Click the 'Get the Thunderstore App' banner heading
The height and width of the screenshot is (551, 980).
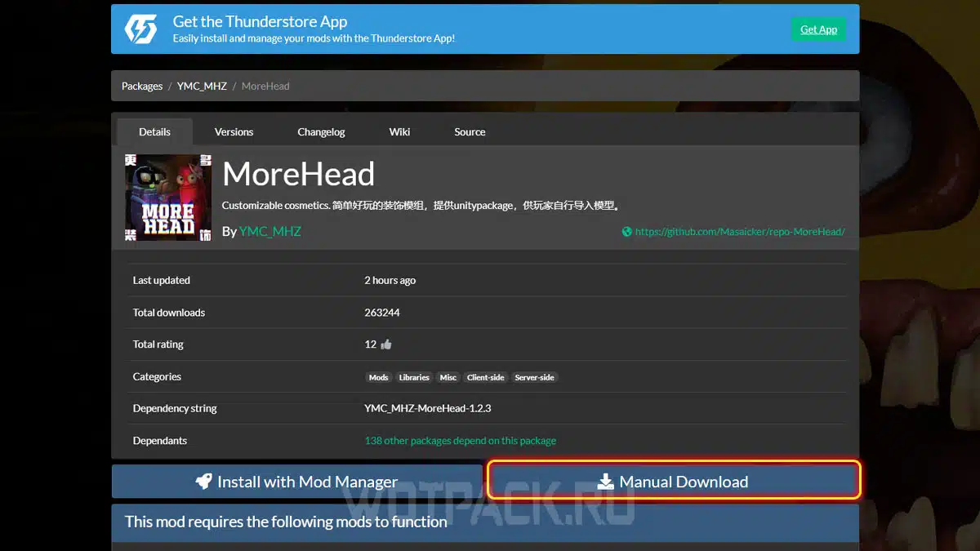pyautogui.click(x=260, y=21)
